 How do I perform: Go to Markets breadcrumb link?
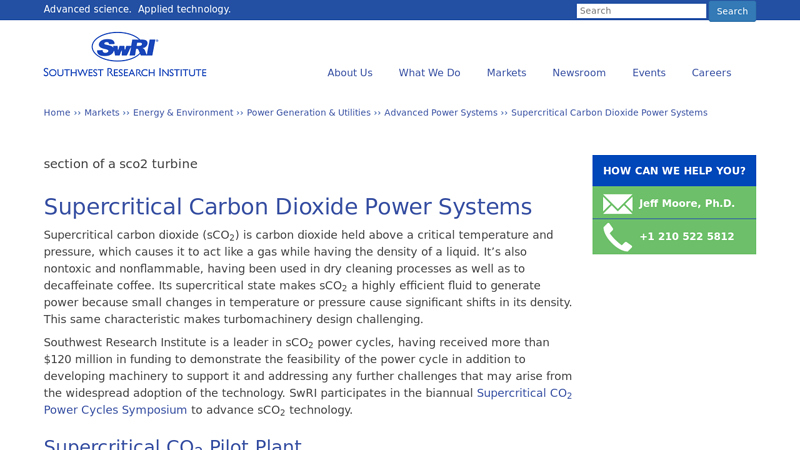point(102,112)
